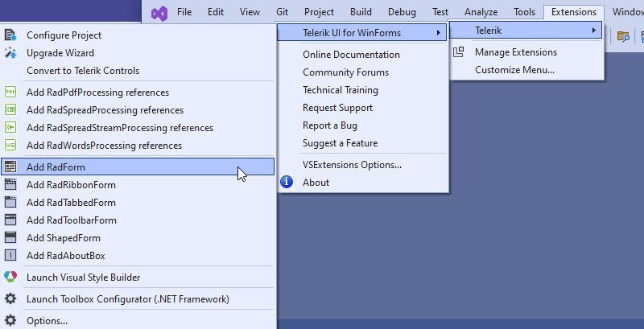Open the Debug menu
The width and height of the screenshot is (644, 329).
click(402, 12)
